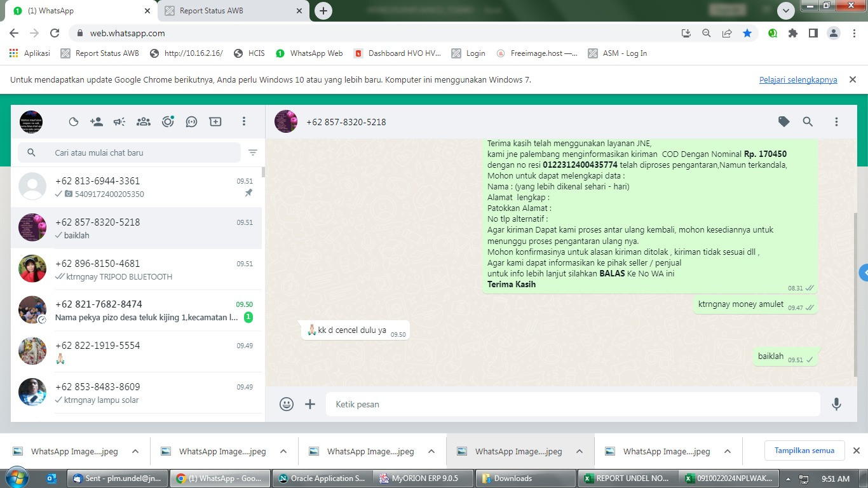Expand second WhatsApp Image download chevron
This screenshot has height=488, width=868.
coord(283,451)
